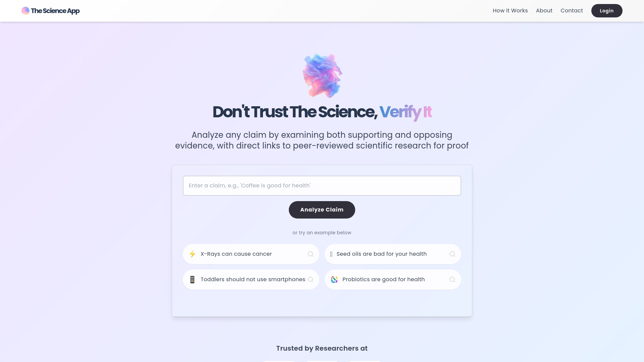644x362 pixels.
Task: Click the search icon on 'Seed oils are bad for your health'
Action: [x=452, y=254]
